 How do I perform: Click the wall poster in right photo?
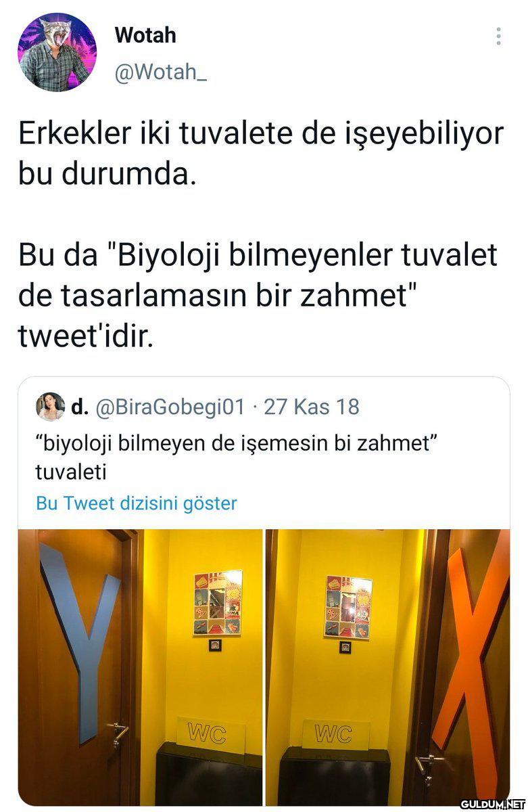[x=348, y=606]
